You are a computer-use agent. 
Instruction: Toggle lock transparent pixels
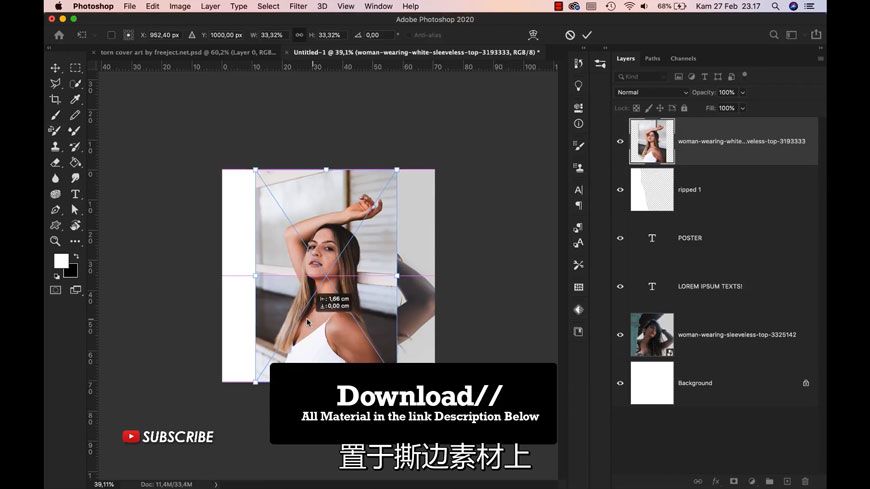tap(636, 108)
